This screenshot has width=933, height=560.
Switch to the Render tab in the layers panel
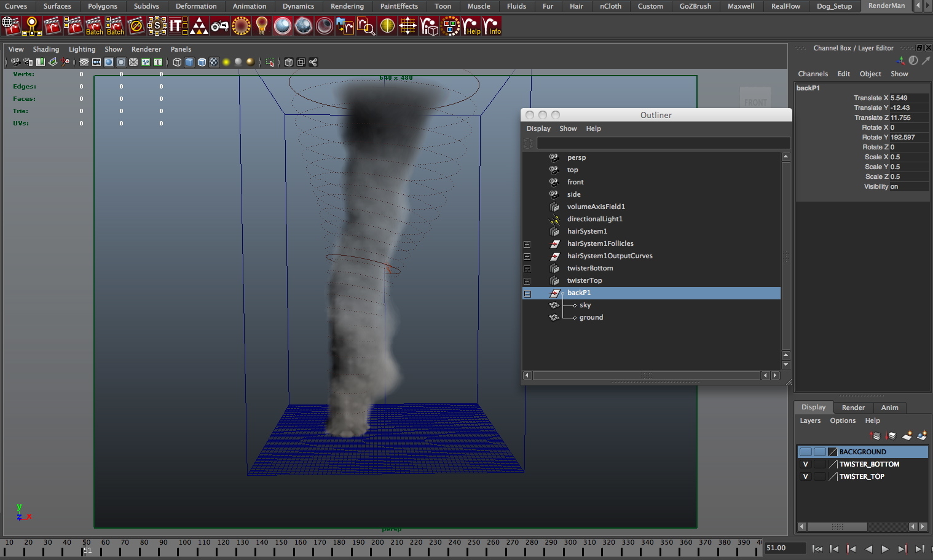tap(853, 407)
